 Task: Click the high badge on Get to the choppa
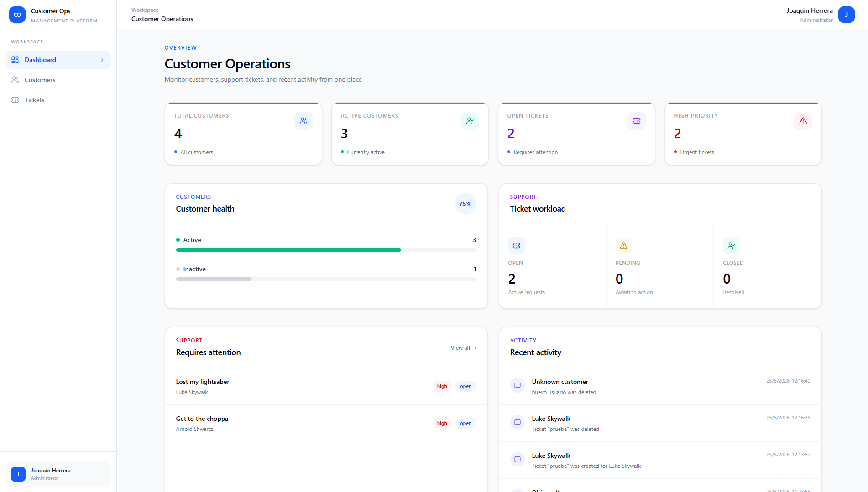pos(442,423)
